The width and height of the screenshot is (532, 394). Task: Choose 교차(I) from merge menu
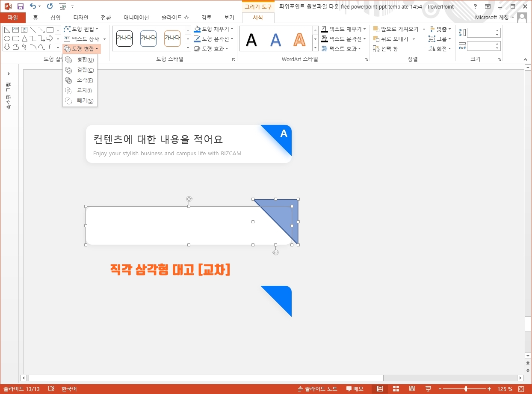pyautogui.click(x=80, y=91)
